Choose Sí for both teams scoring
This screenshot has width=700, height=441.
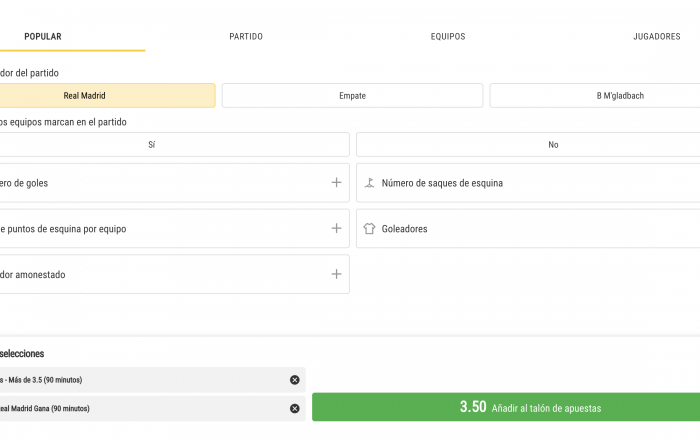[x=174, y=145]
